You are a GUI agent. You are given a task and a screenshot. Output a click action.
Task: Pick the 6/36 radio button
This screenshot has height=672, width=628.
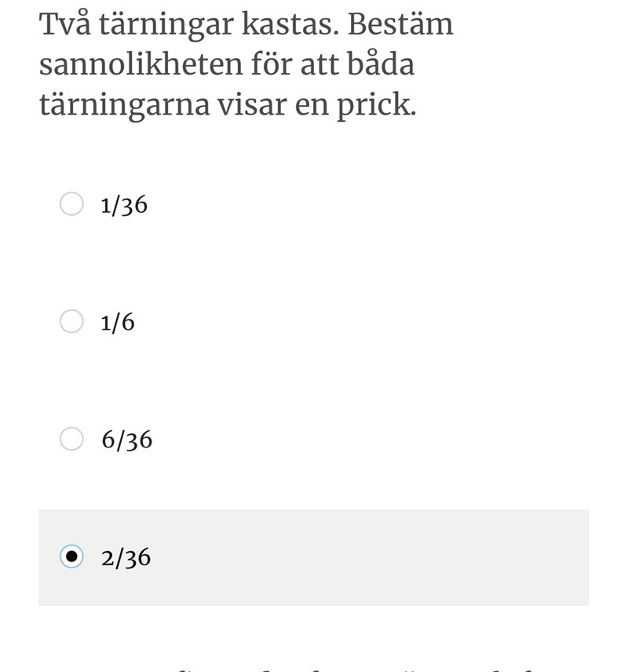tap(71, 440)
